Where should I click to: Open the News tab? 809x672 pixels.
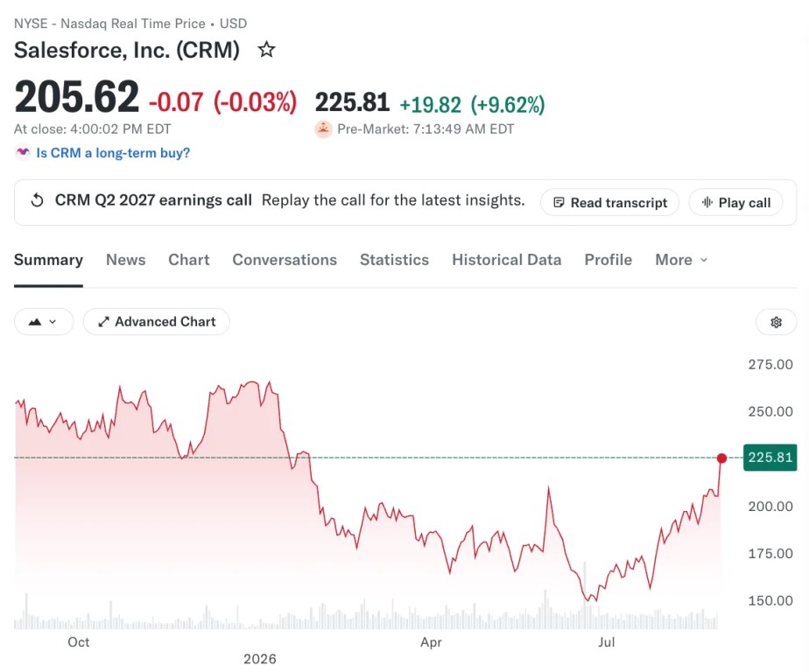(x=126, y=260)
